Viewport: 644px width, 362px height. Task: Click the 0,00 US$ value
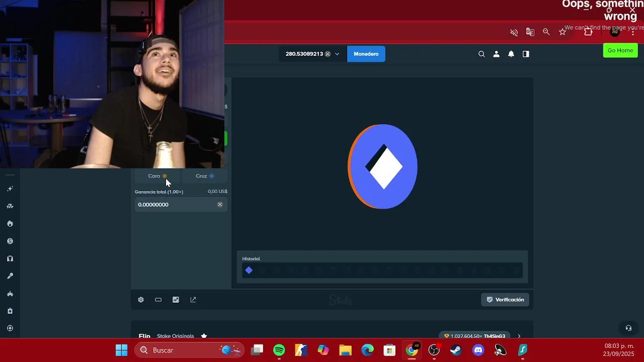coord(218,192)
